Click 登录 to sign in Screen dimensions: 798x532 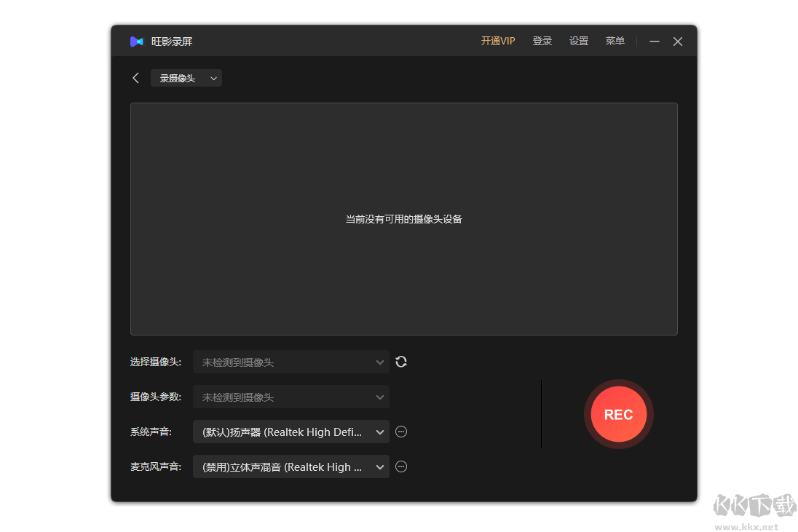(542, 41)
